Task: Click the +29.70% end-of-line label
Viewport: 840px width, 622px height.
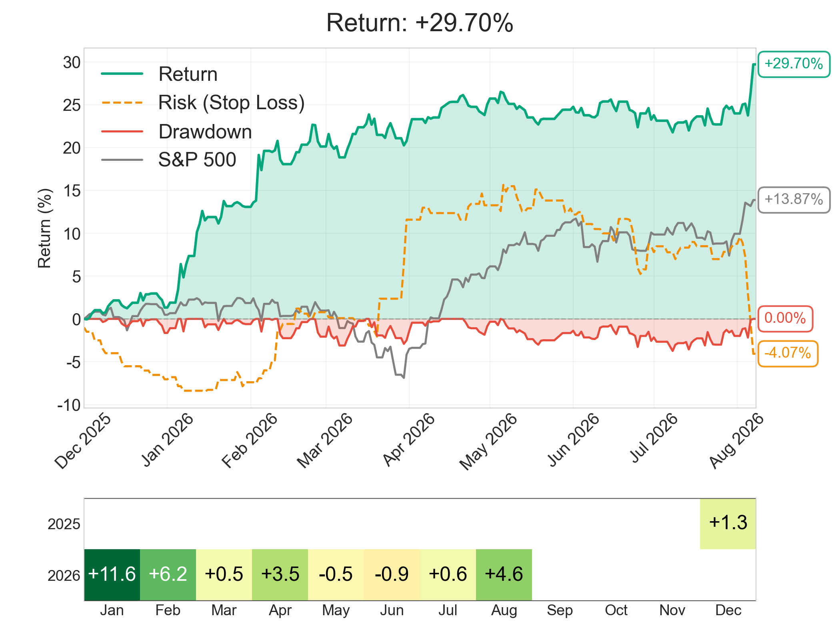Action: click(x=794, y=64)
